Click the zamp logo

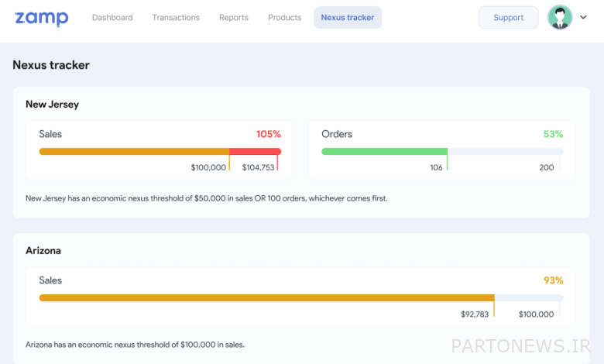[x=42, y=18]
